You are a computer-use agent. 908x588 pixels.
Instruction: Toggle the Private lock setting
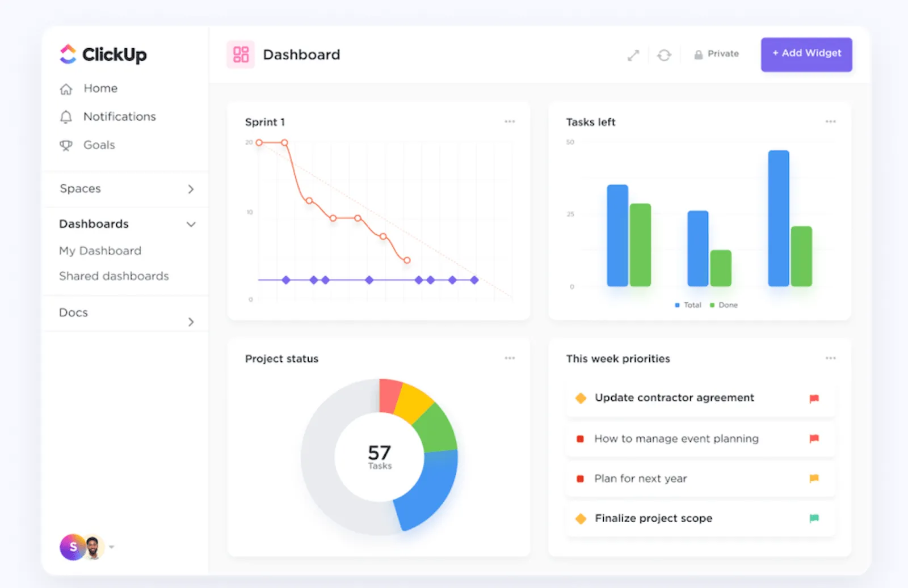(x=716, y=54)
